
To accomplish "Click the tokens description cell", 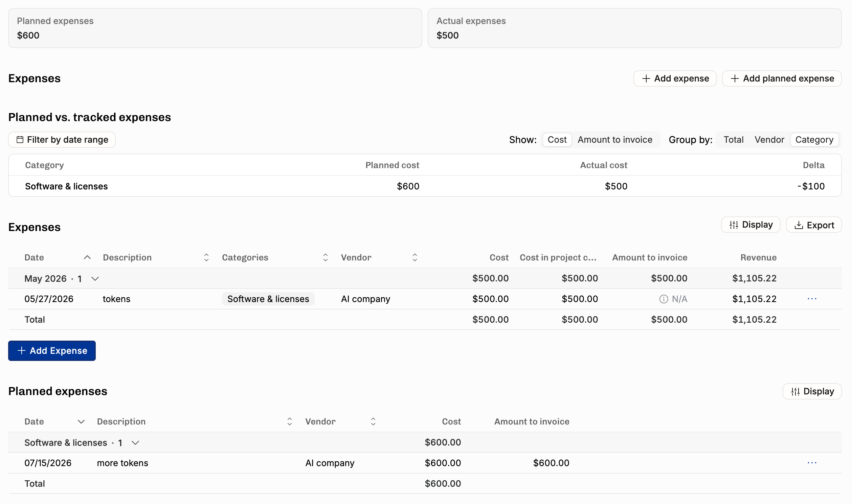I will 116,299.
